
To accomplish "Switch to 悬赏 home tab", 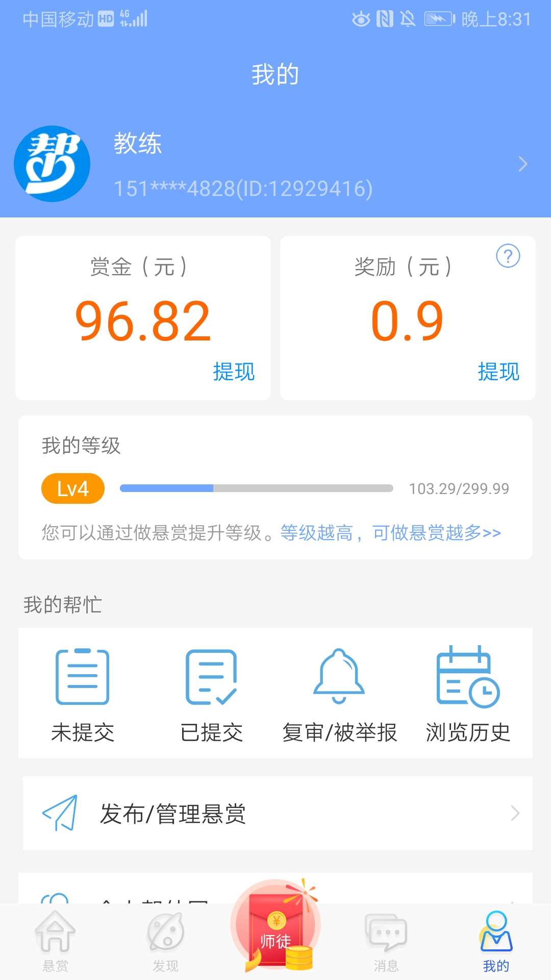I will point(55,942).
